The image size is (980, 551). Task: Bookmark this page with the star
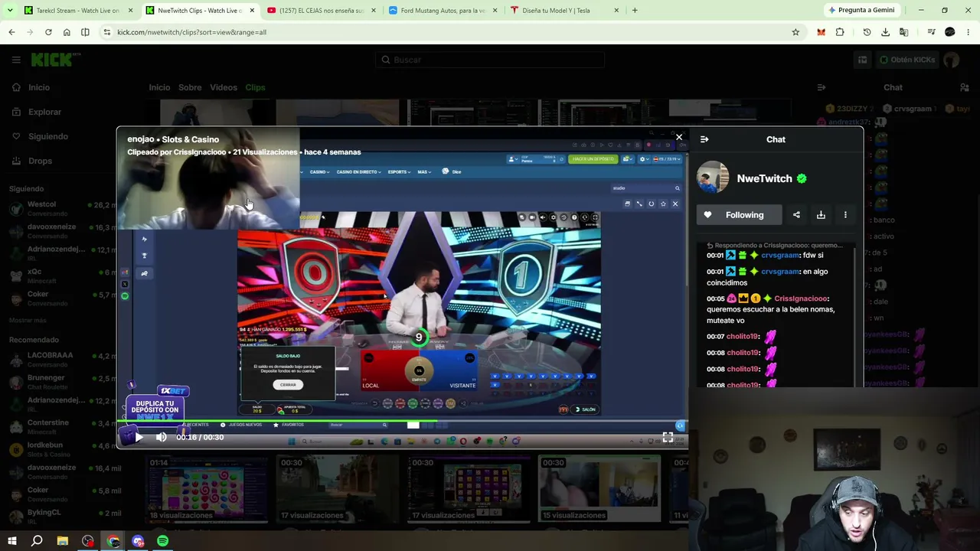coord(795,32)
